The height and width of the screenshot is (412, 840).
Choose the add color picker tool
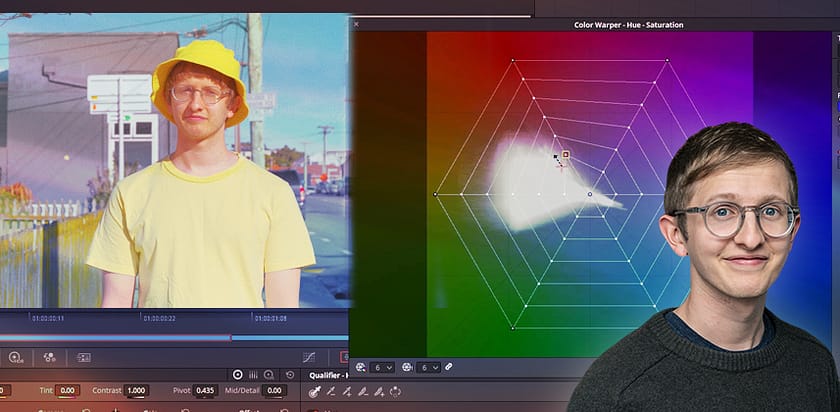347,392
